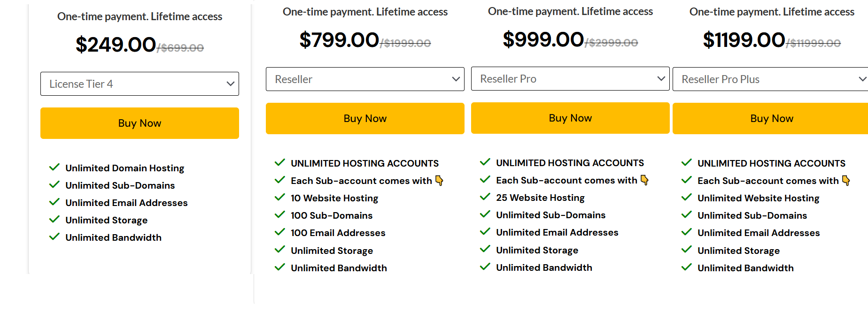
Task: Click pointing hand icon in the Reseller Pro Plus column
Action: pyautogui.click(x=846, y=181)
